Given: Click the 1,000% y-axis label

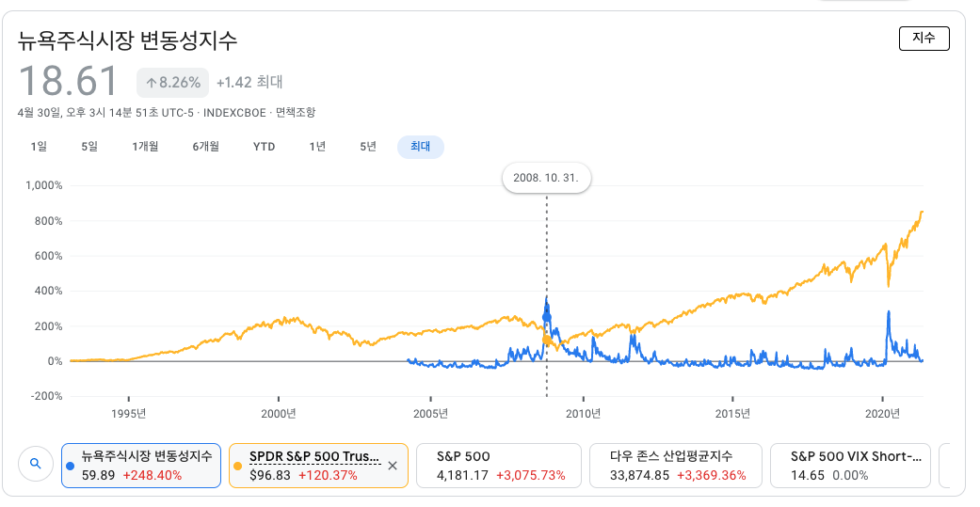Looking at the screenshot, I should pos(43,185).
